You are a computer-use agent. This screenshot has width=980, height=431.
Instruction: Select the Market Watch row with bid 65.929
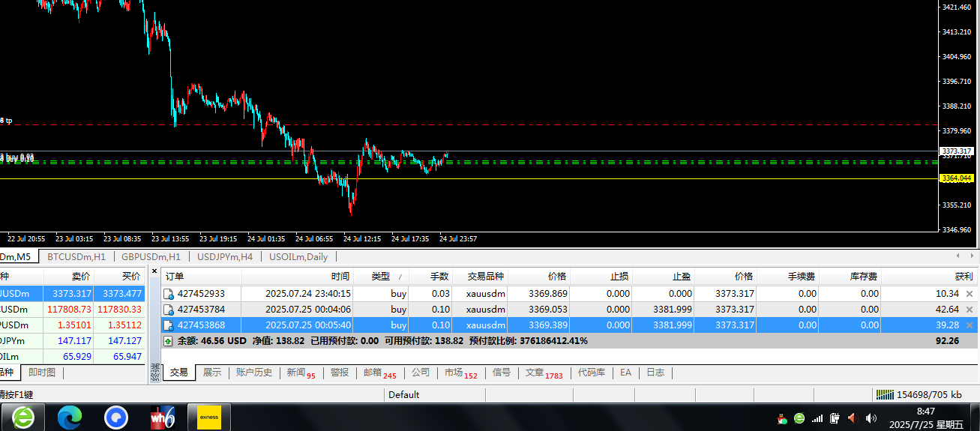pos(72,357)
